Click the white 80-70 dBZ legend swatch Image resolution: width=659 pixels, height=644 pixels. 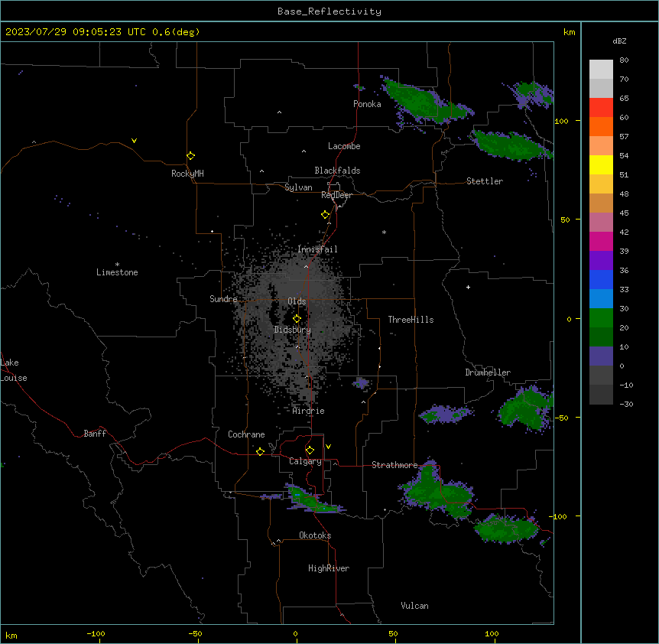pyautogui.click(x=601, y=70)
